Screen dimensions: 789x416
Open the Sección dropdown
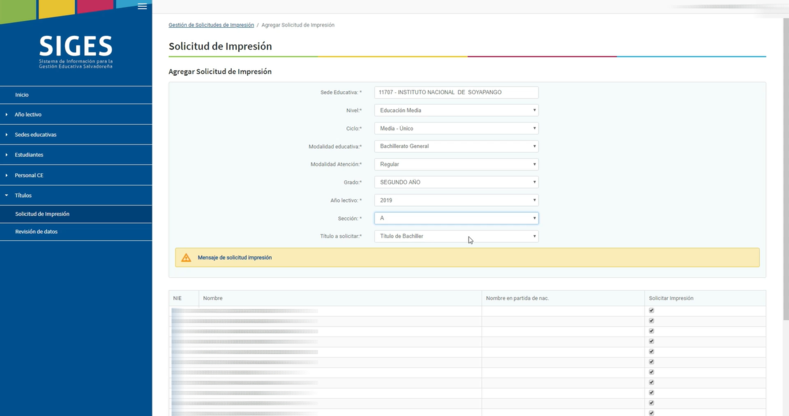click(x=456, y=218)
